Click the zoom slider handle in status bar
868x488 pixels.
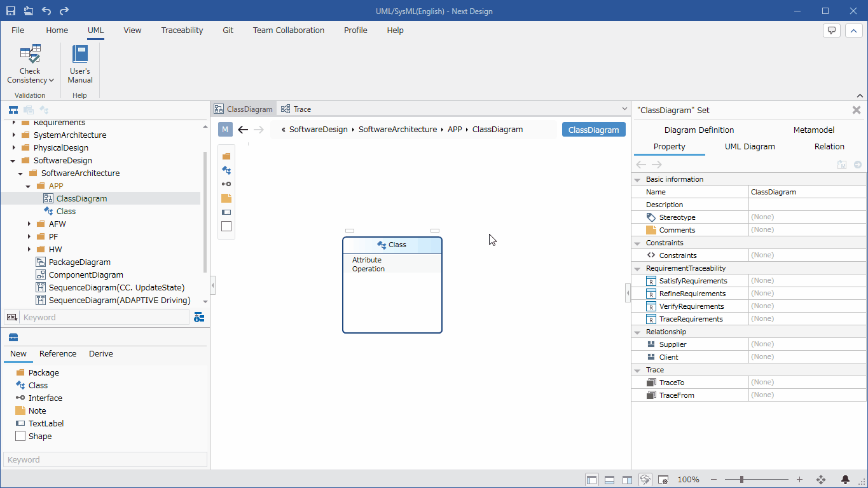click(x=741, y=480)
